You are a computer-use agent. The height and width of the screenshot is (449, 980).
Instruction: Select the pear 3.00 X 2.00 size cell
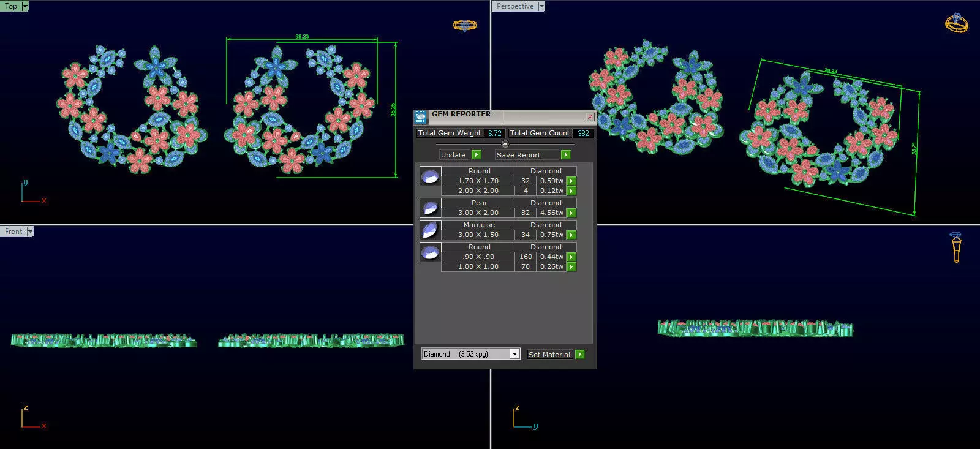tap(478, 213)
